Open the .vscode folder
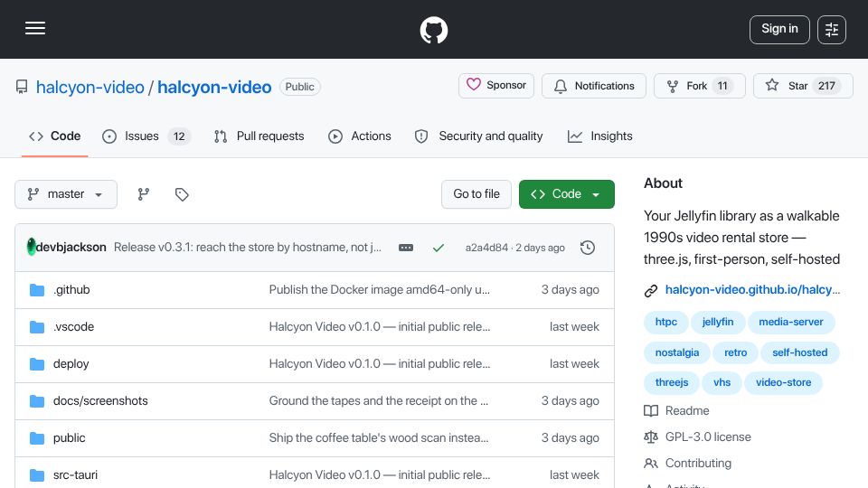Image resolution: width=868 pixels, height=488 pixels. [x=73, y=327]
